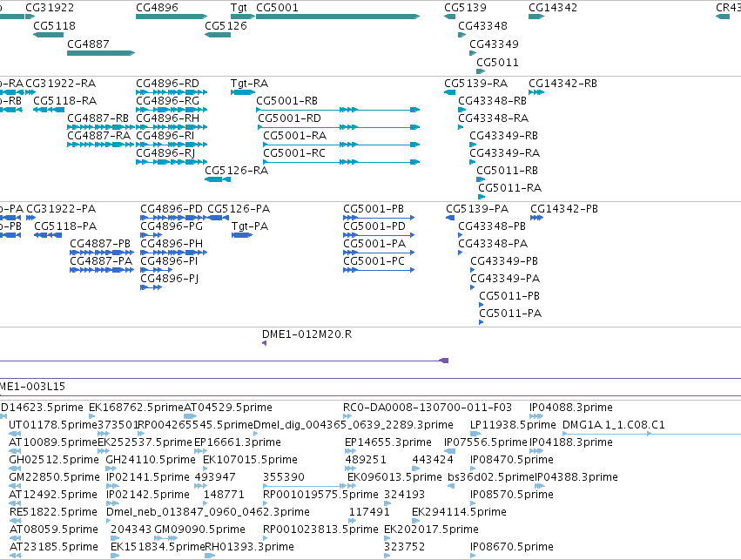
Task: Open EST GH24110.5prime
Action: [151, 460]
